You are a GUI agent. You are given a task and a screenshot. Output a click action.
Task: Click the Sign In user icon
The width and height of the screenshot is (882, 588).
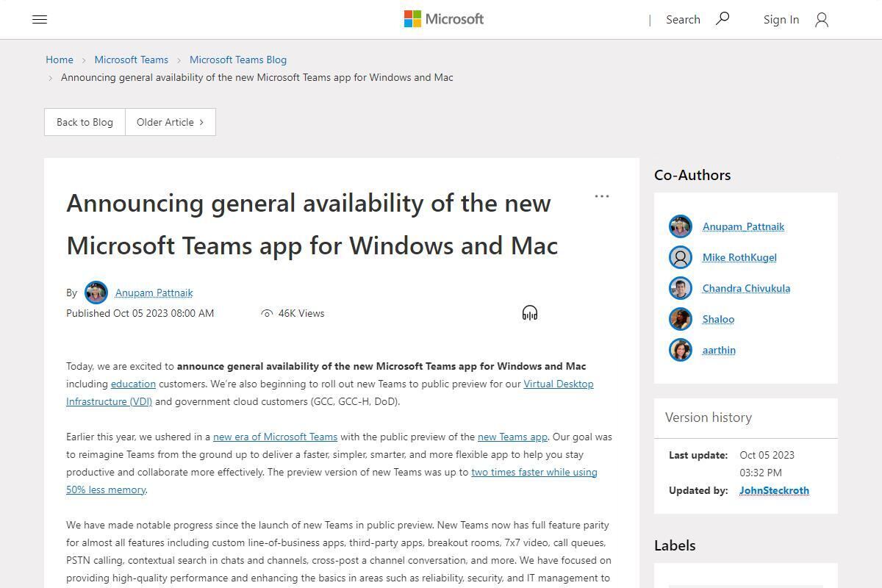(822, 20)
